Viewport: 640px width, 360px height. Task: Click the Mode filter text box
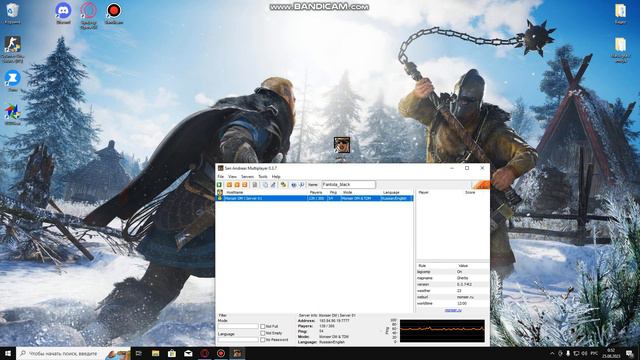(x=238, y=327)
